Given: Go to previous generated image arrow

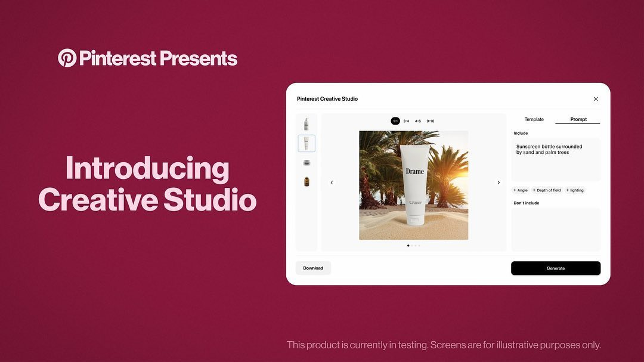Looking at the screenshot, I should pyautogui.click(x=332, y=182).
